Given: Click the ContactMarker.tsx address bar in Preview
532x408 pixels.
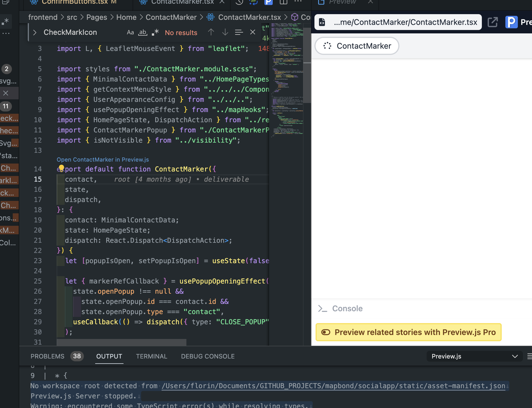Looking at the screenshot, I should [x=397, y=22].
